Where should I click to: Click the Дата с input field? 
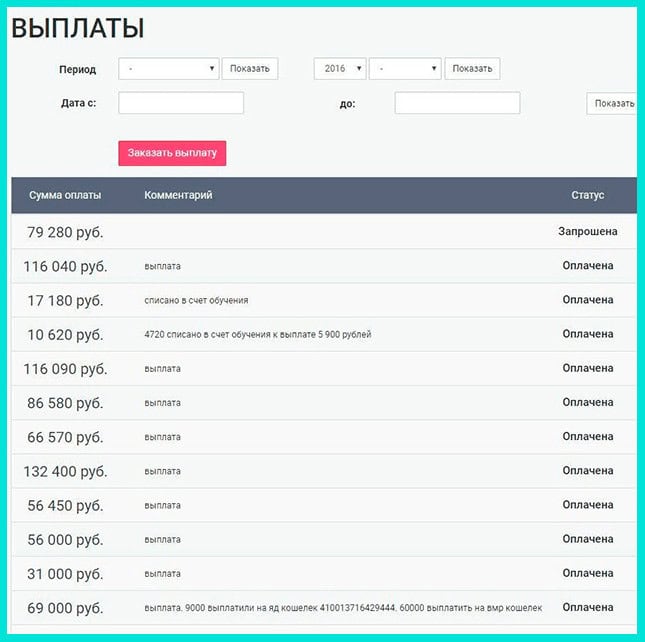[181, 103]
